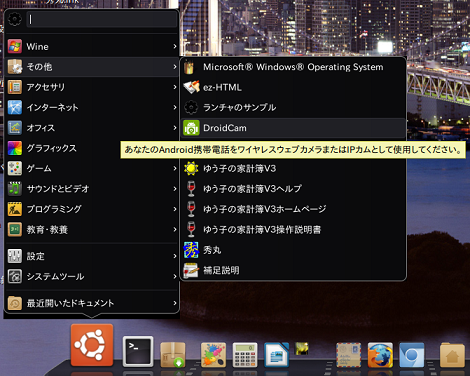Expand the サウンドとビデオ submenu arrow

click(x=175, y=189)
